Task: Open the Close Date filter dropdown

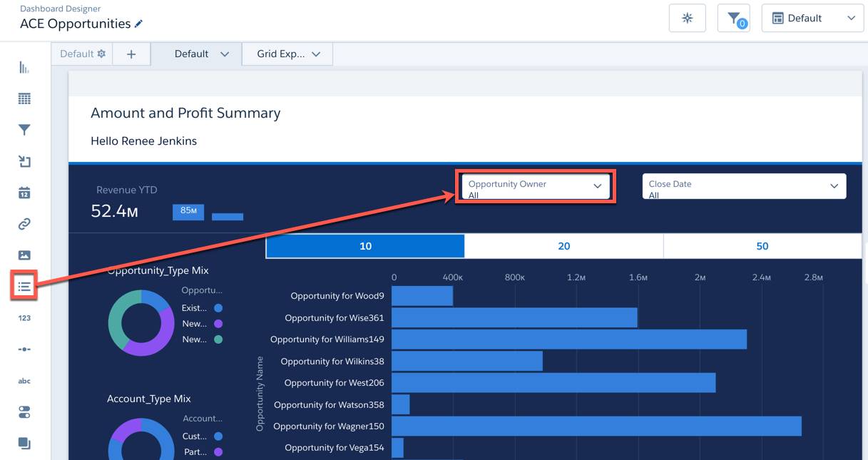Action: click(x=744, y=186)
